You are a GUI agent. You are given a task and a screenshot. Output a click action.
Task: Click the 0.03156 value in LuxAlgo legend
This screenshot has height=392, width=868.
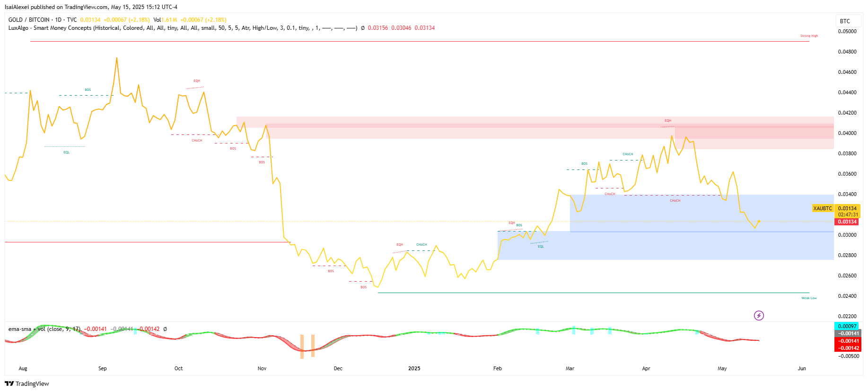(x=378, y=28)
